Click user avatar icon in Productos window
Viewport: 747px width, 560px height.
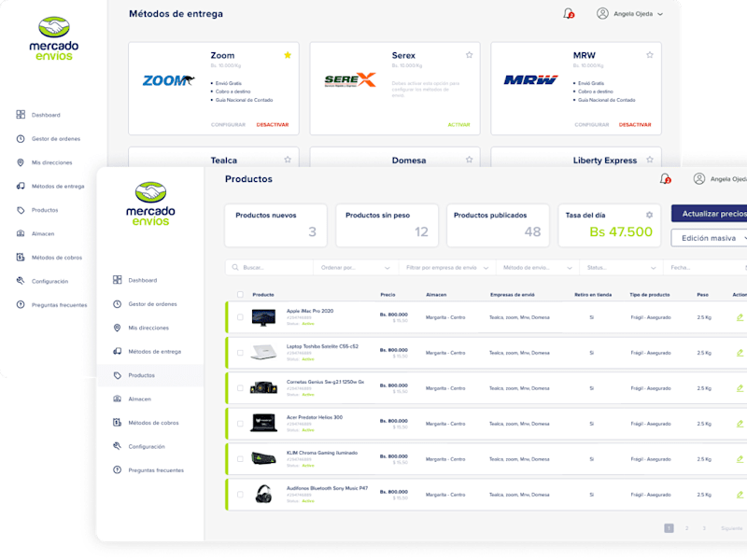pyautogui.click(x=698, y=179)
